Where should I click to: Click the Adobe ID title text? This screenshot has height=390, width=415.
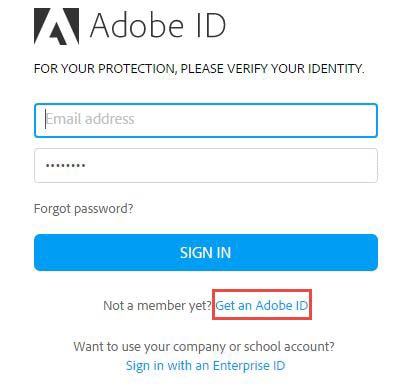click(158, 26)
